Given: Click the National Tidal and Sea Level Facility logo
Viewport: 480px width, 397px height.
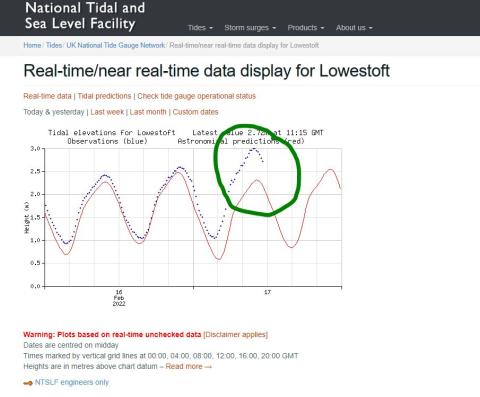Looking at the screenshot, I should (85, 16).
